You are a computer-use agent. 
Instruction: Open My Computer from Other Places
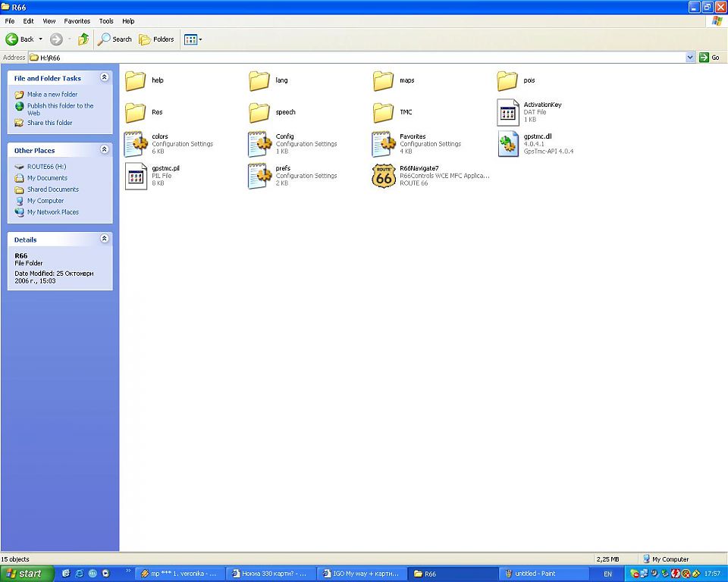point(45,201)
